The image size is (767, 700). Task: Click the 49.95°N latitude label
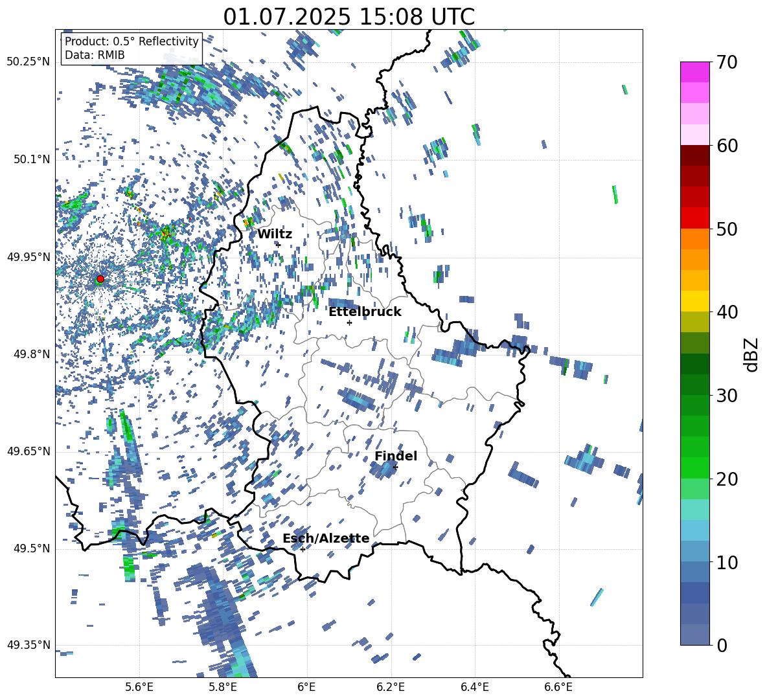[29, 257]
